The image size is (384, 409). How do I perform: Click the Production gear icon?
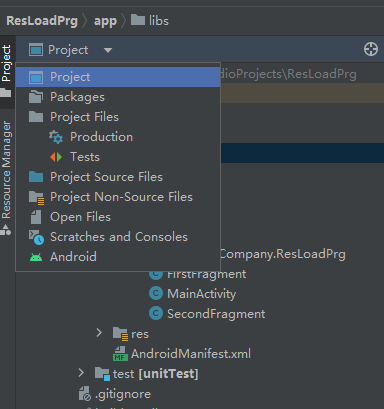click(x=56, y=137)
